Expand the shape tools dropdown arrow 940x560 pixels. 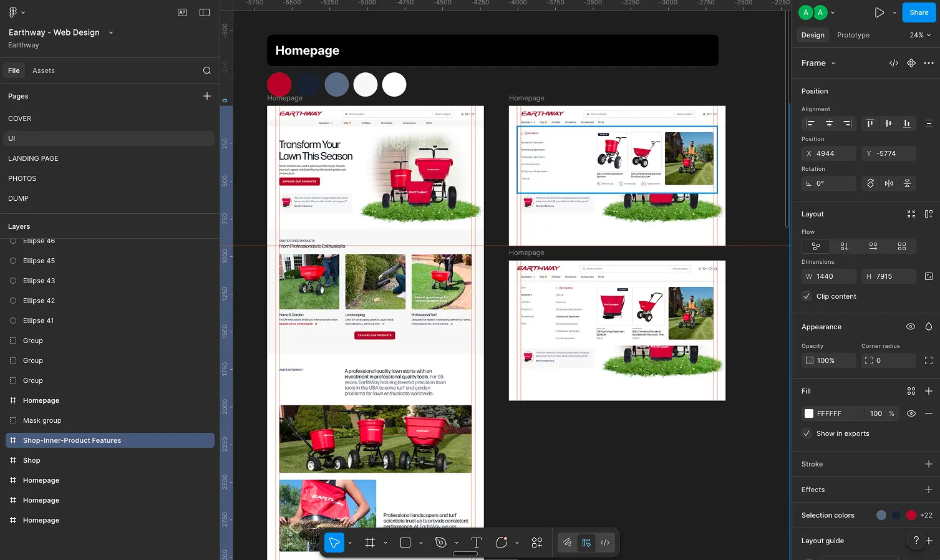pyautogui.click(x=420, y=543)
